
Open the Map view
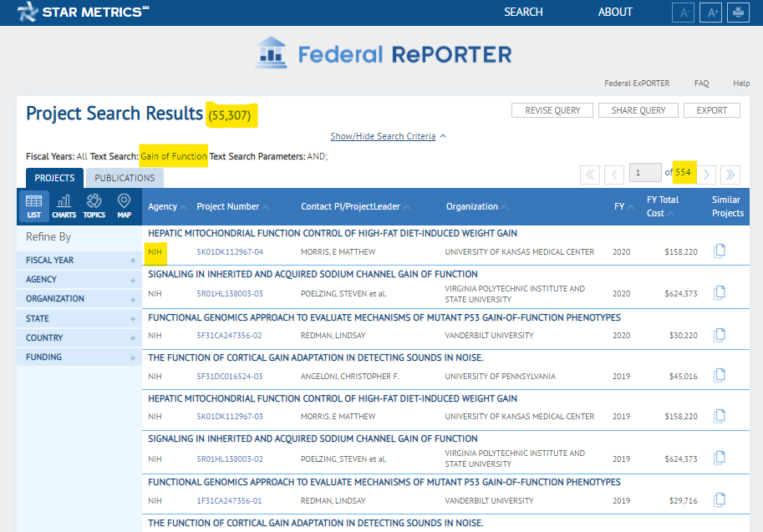[124, 206]
